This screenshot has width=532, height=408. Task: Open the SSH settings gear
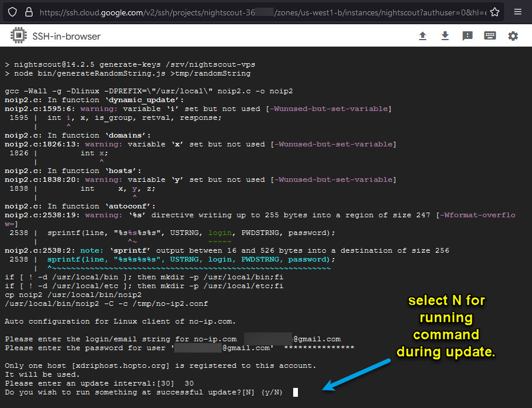tap(512, 36)
